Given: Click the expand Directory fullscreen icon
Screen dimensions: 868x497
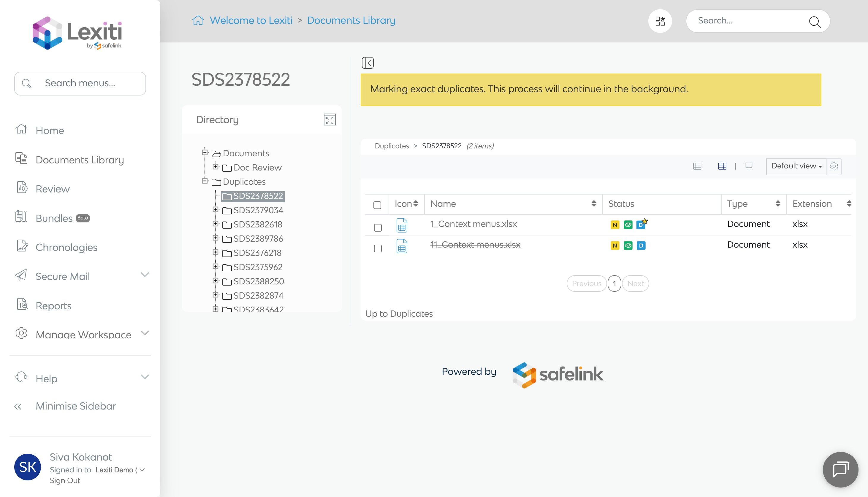Looking at the screenshot, I should coord(329,120).
